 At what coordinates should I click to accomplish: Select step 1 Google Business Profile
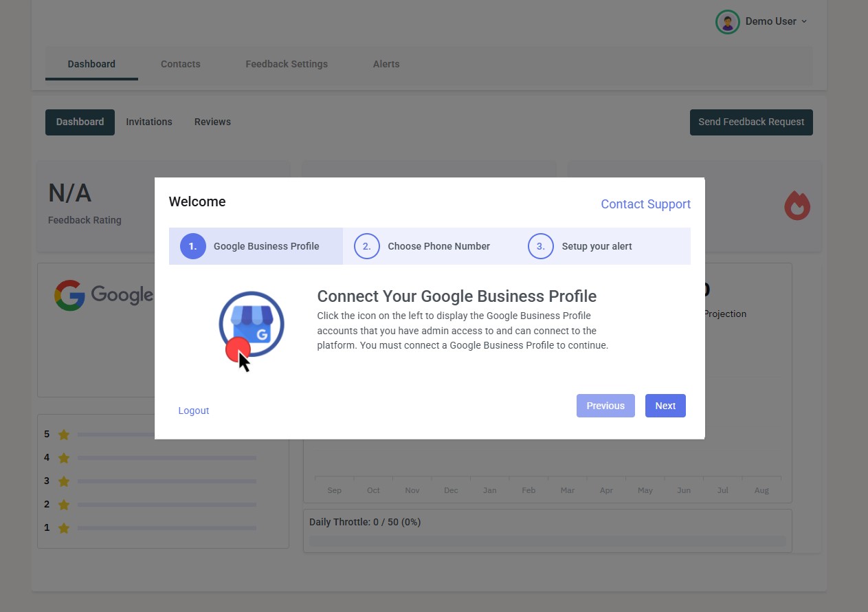(256, 246)
